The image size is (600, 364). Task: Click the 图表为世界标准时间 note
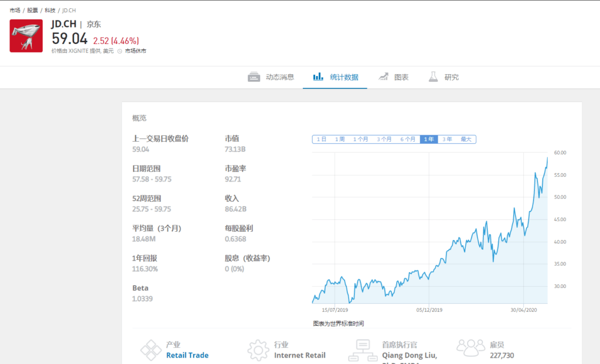[x=338, y=324]
